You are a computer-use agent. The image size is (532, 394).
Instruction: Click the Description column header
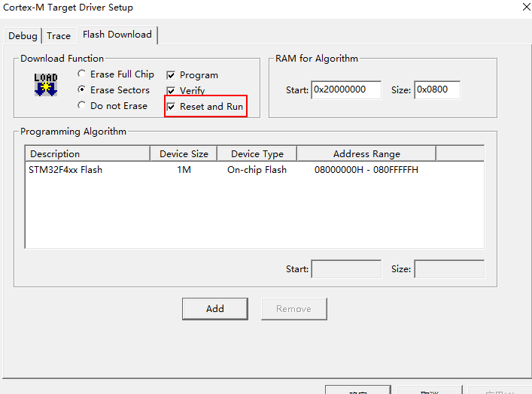point(88,154)
